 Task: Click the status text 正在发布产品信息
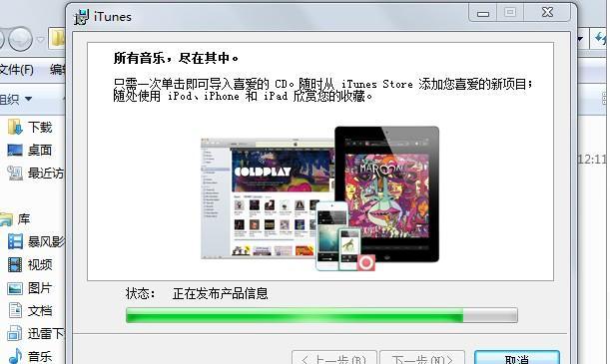[221, 293]
